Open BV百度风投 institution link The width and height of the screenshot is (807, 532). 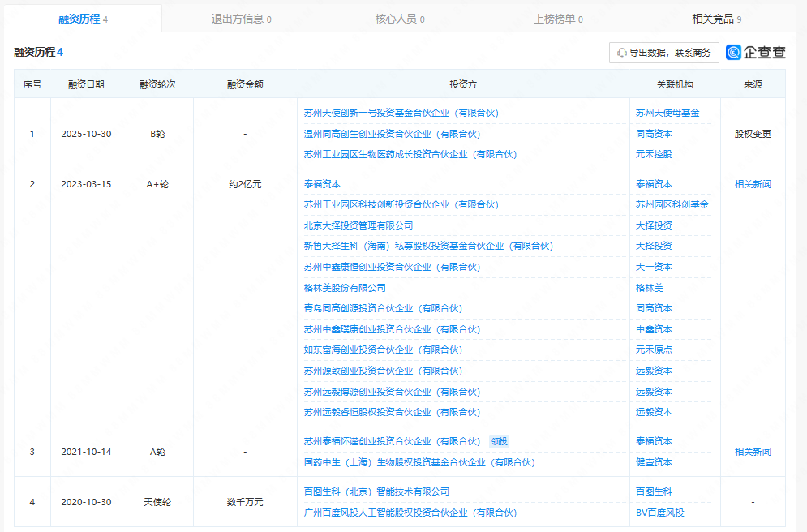click(x=659, y=513)
